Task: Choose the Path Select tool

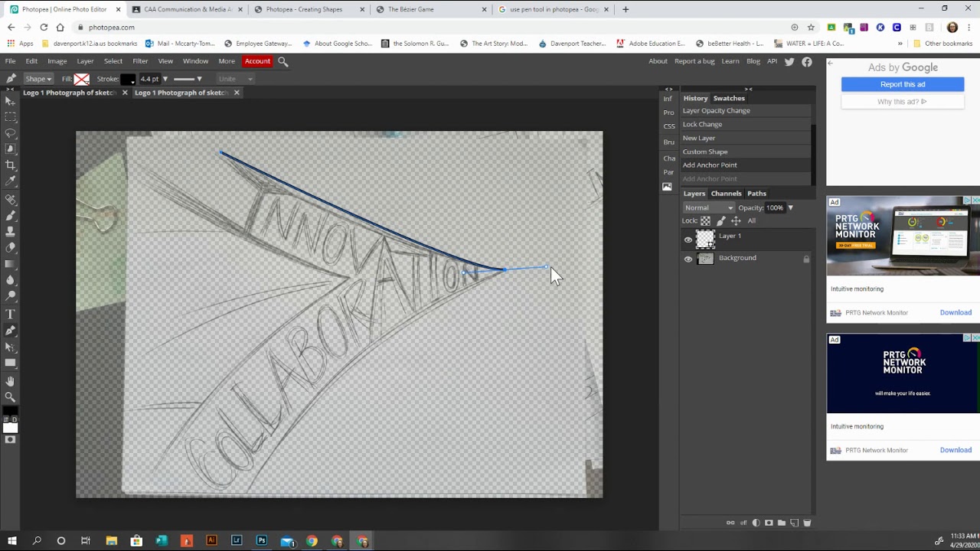Action: point(10,347)
